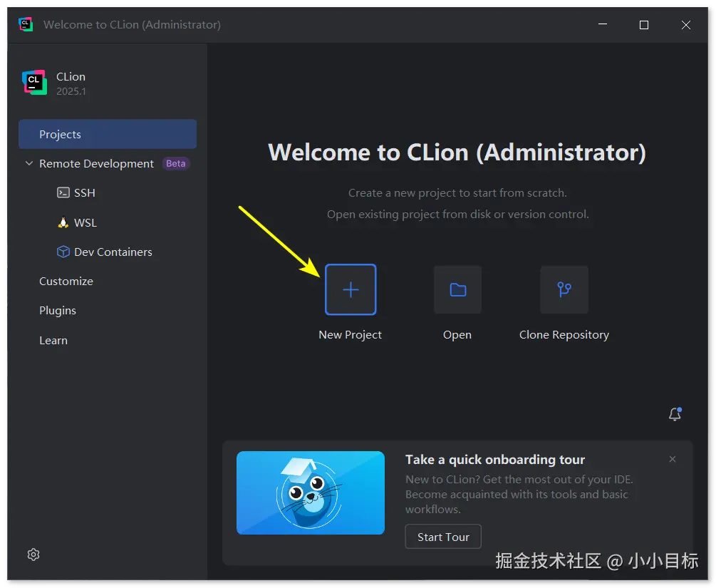Click the New Project label
The height and width of the screenshot is (588, 716).
pos(351,335)
